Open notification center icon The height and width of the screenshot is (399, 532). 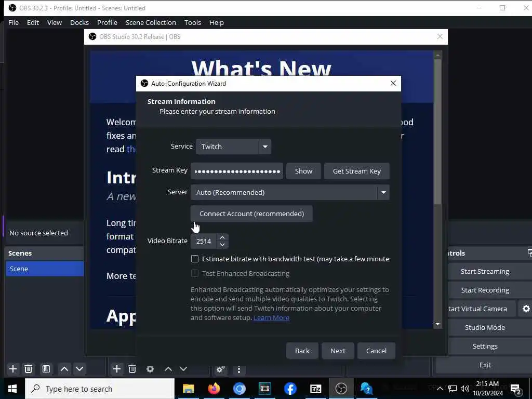tap(516, 389)
